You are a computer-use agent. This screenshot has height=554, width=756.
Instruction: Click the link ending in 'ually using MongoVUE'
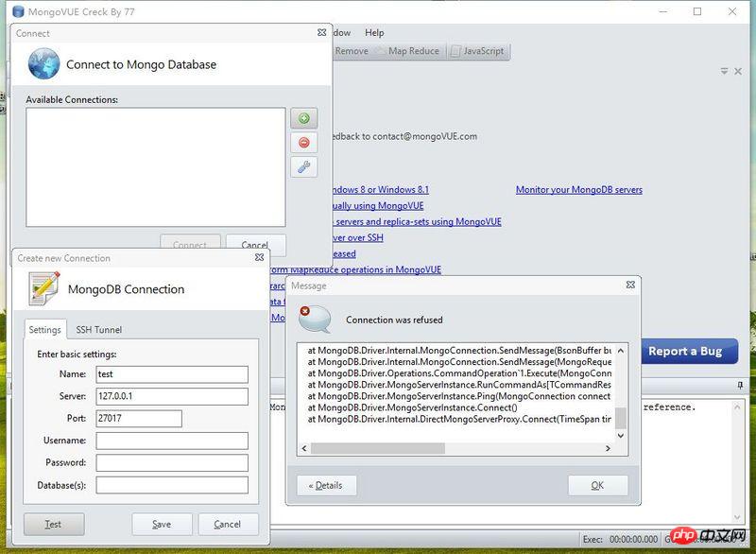(378, 205)
